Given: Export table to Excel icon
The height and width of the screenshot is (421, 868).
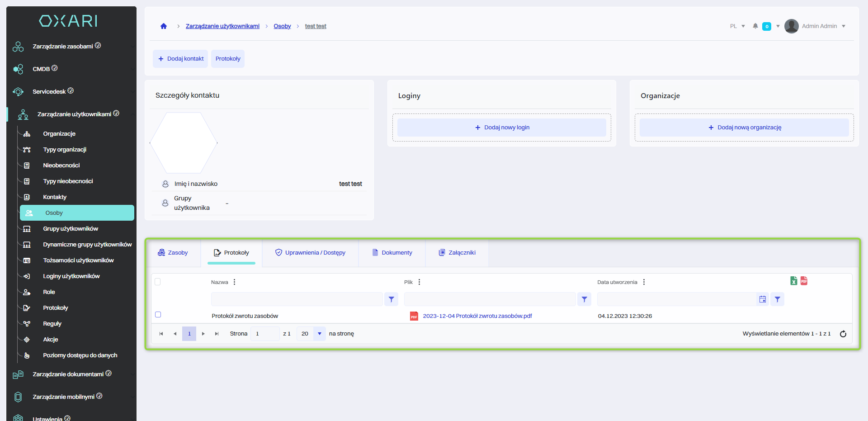Looking at the screenshot, I should point(793,281).
